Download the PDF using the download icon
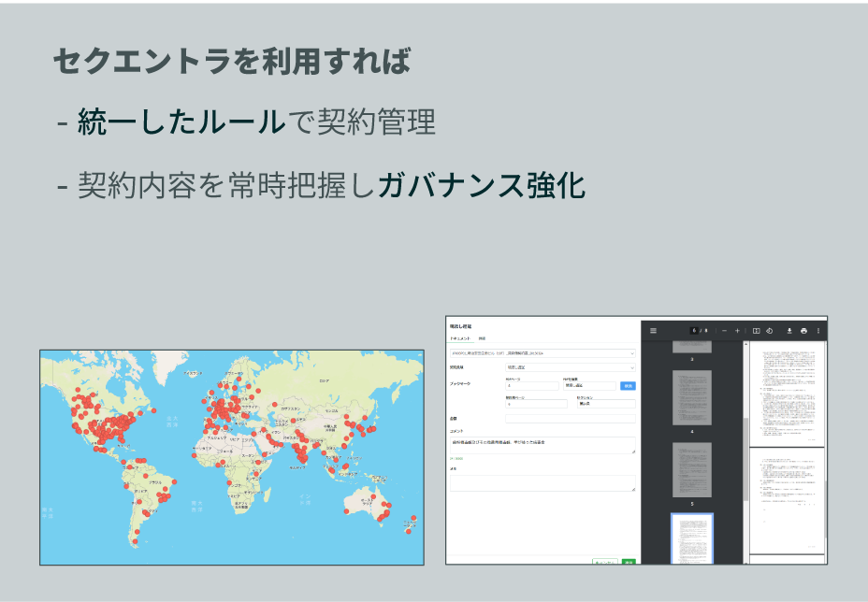 point(789,331)
